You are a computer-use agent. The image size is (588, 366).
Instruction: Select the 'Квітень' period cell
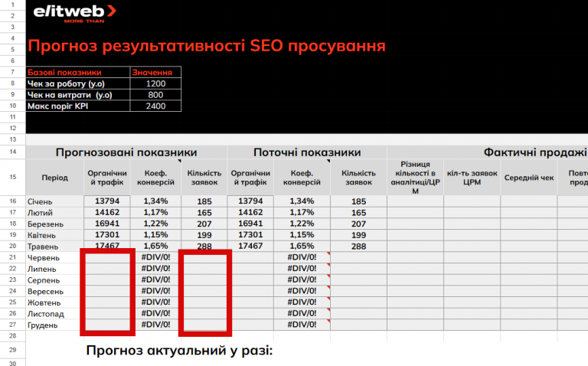point(55,235)
